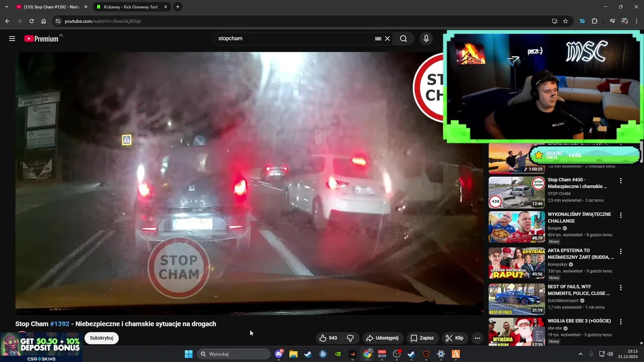Open the Konopskyy channel name link
Screen dimensions: 644x362
[x=558, y=264]
